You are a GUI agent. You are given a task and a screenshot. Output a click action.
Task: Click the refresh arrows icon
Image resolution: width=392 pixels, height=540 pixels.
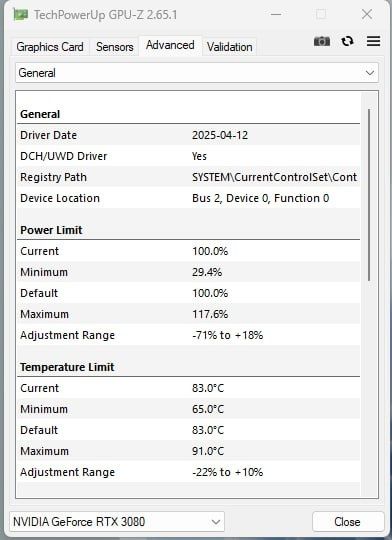click(347, 41)
